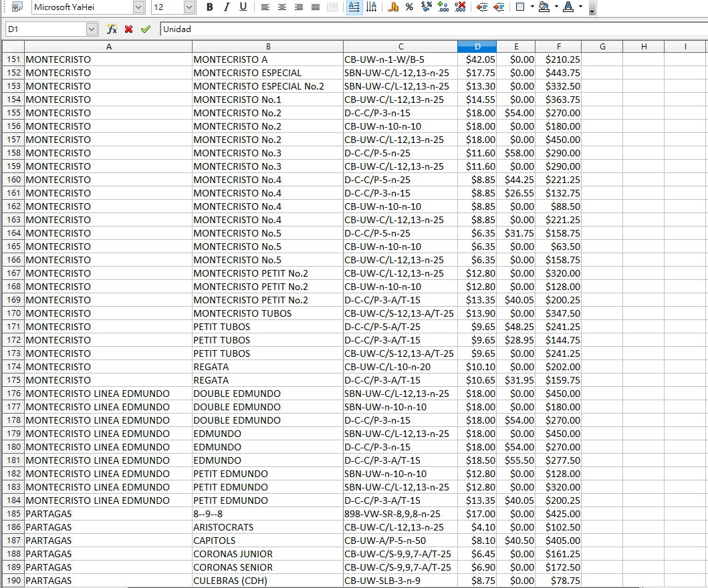Toggle top-to-bottom text direction
Image resolution: width=708 pixels, height=588 pixels.
[371, 7]
